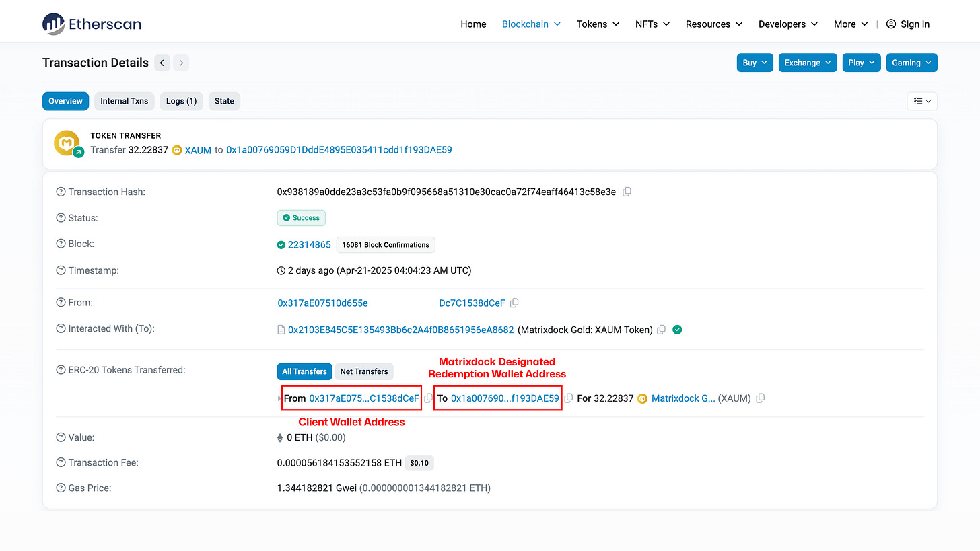
Task: Select the All Transfers toggle
Action: [304, 371]
